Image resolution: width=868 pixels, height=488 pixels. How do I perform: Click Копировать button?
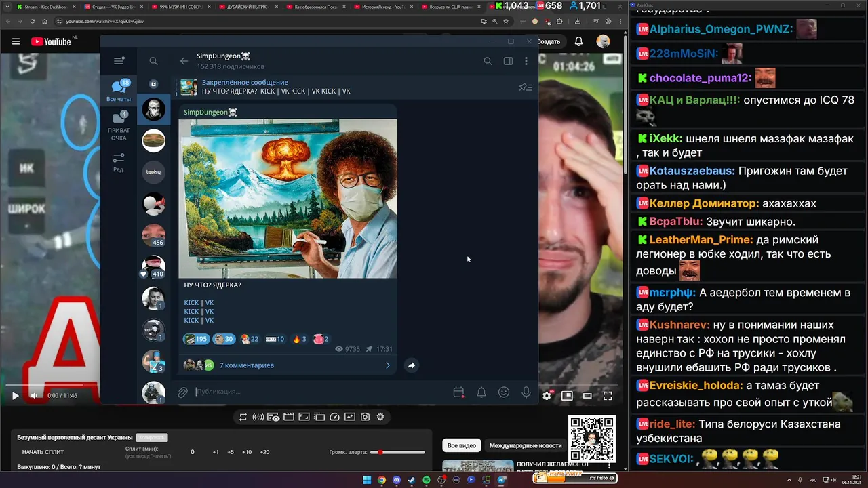(x=151, y=438)
